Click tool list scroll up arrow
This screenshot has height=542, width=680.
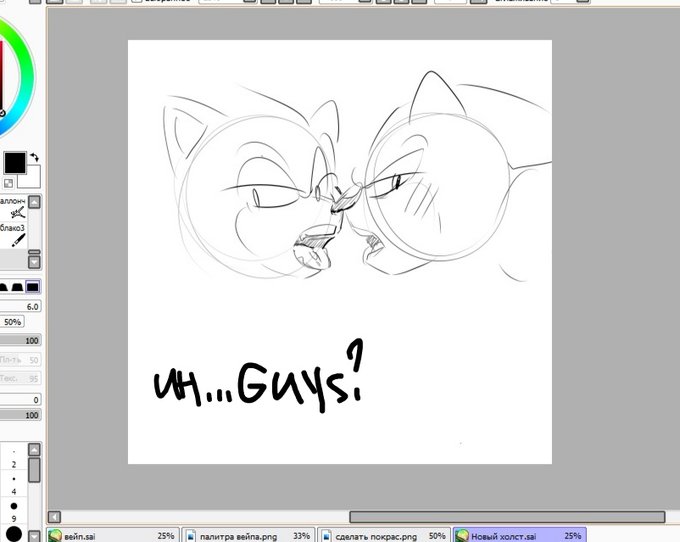(x=34, y=202)
